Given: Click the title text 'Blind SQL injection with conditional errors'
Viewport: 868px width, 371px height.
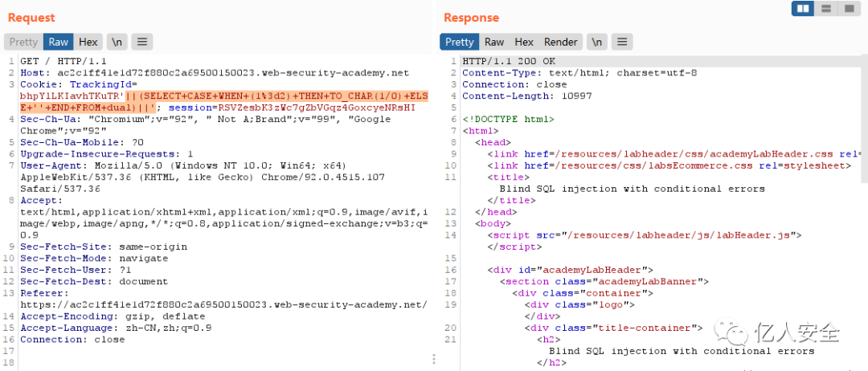Looking at the screenshot, I should pyautogui.click(x=633, y=189).
